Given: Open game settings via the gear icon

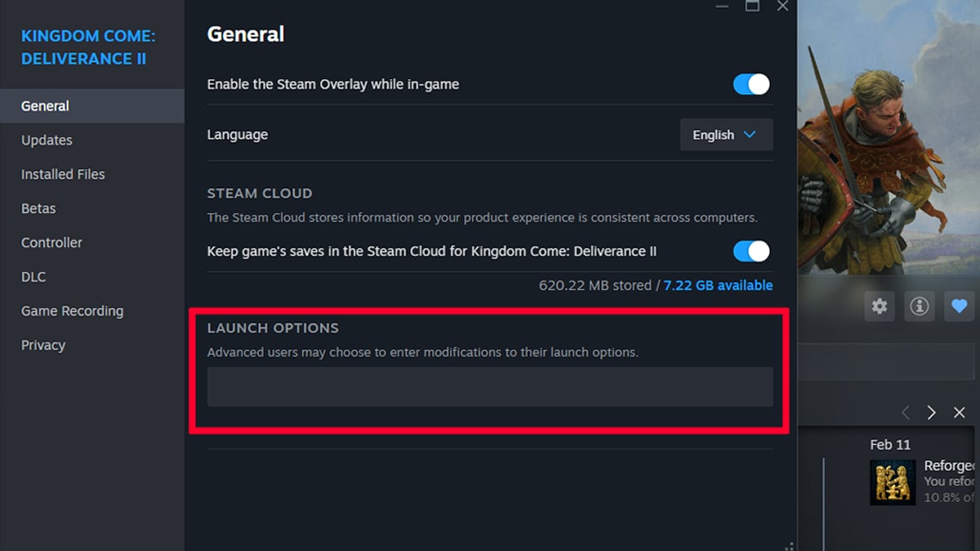Looking at the screenshot, I should coord(880,306).
